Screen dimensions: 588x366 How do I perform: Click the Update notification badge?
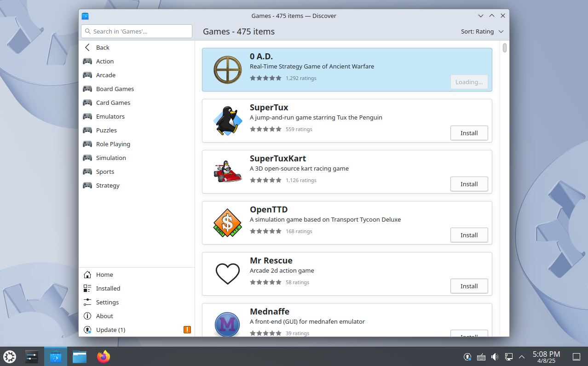pyautogui.click(x=187, y=330)
